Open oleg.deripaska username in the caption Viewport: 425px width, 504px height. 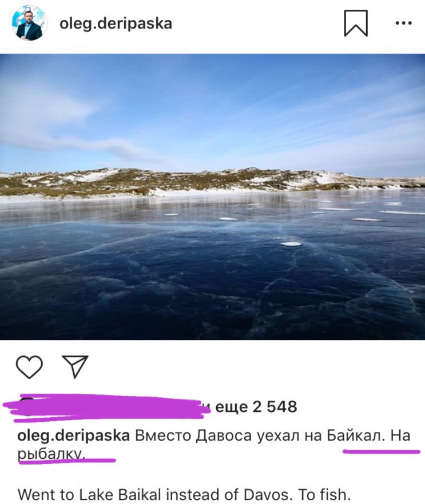(73, 436)
